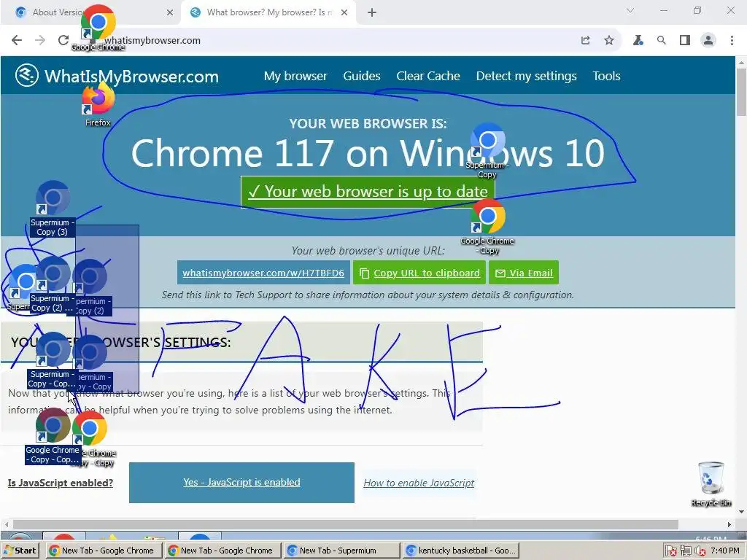Click the vertical scrollbar thumb
This screenshot has height=560, width=747.
[x=741, y=92]
